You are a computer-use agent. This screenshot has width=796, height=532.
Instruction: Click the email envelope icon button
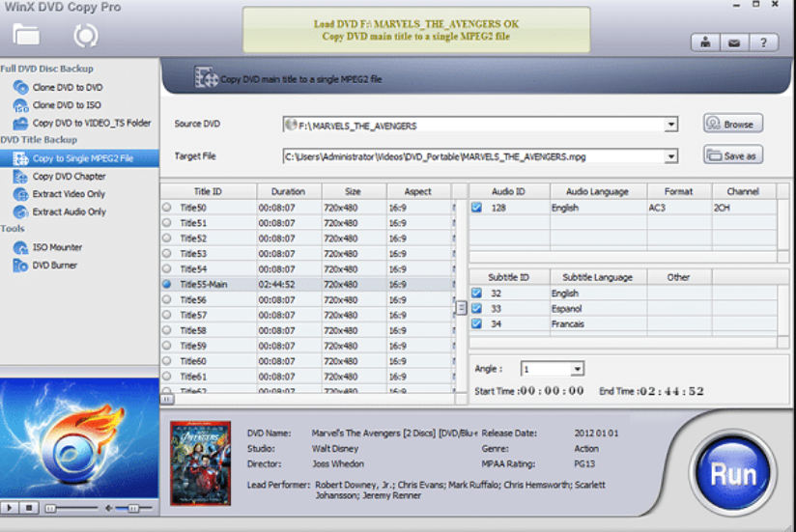coord(734,42)
